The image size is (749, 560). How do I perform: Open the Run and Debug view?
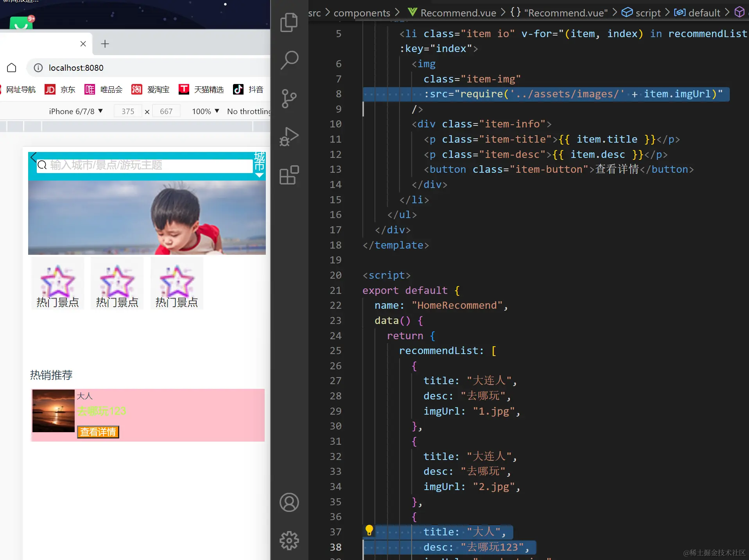point(289,136)
